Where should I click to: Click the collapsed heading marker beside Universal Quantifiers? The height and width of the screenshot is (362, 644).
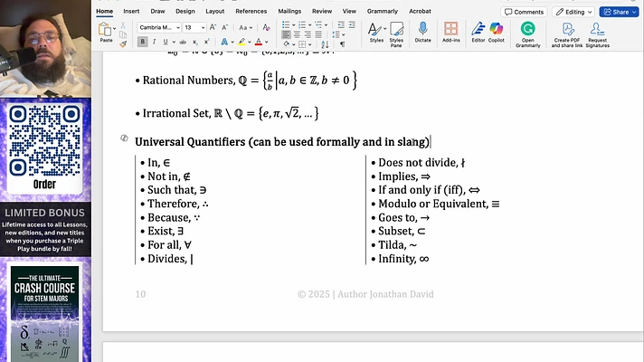click(x=124, y=138)
